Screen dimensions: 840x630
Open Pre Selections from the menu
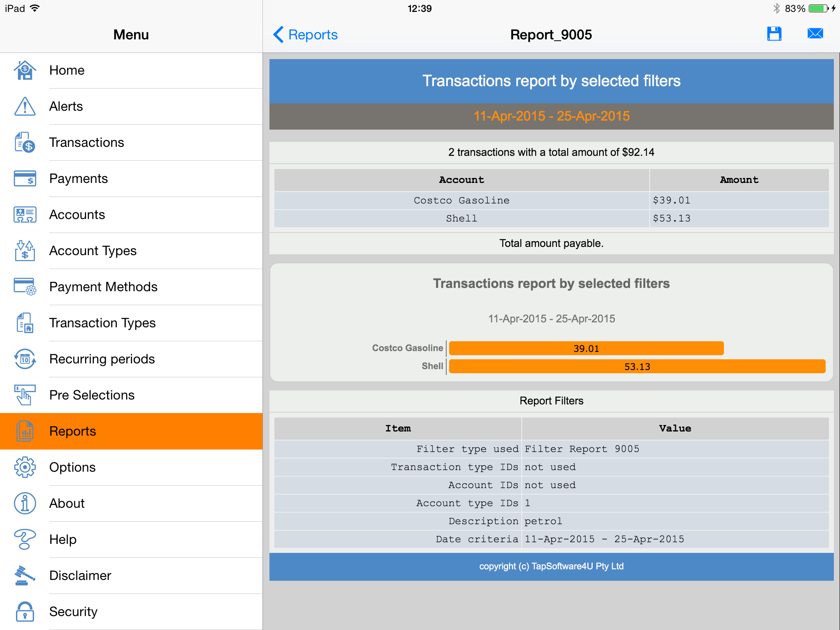pyautogui.click(x=92, y=395)
